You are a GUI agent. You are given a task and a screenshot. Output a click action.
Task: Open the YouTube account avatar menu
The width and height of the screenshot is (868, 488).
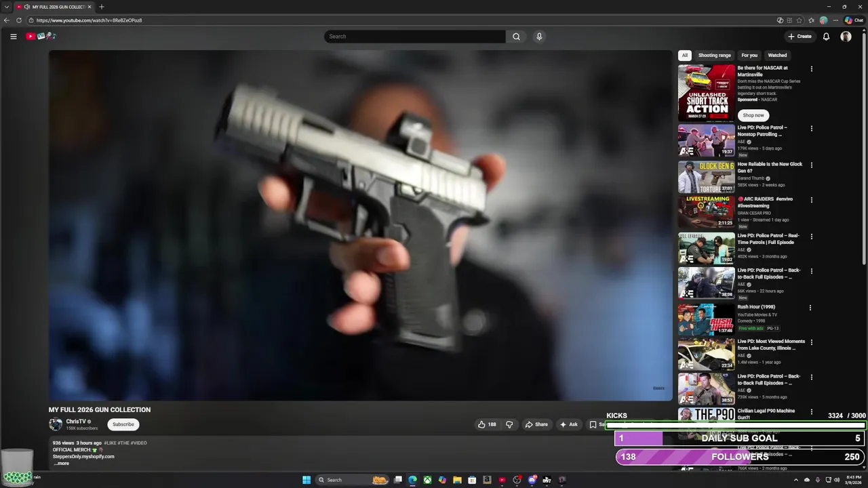click(x=846, y=37)
